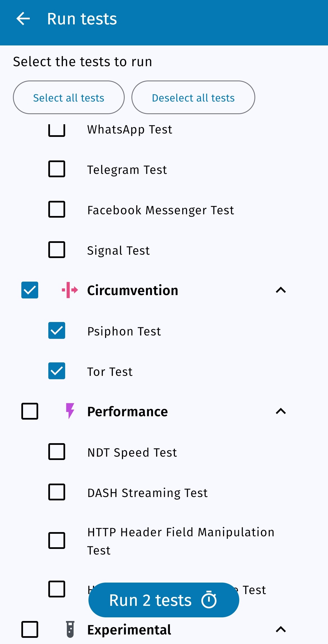Collapse the Performance section chevron
Viewport: 328px width, 644px height.
[281, 411]
